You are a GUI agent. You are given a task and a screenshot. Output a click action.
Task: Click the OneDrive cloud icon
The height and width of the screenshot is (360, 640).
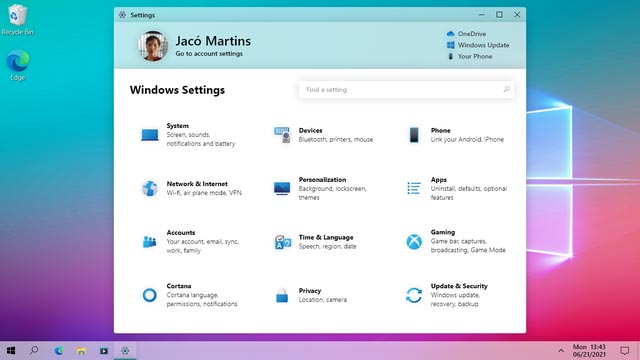(x=451, y=34)
